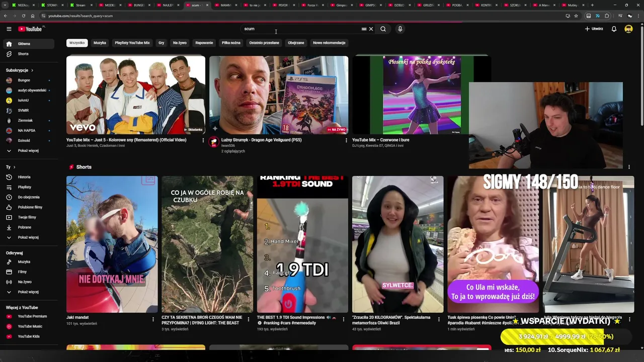Screen dimensions: 644x362
Task: Reload the page in browser toolbar
Action: click(x=23, y=16)
